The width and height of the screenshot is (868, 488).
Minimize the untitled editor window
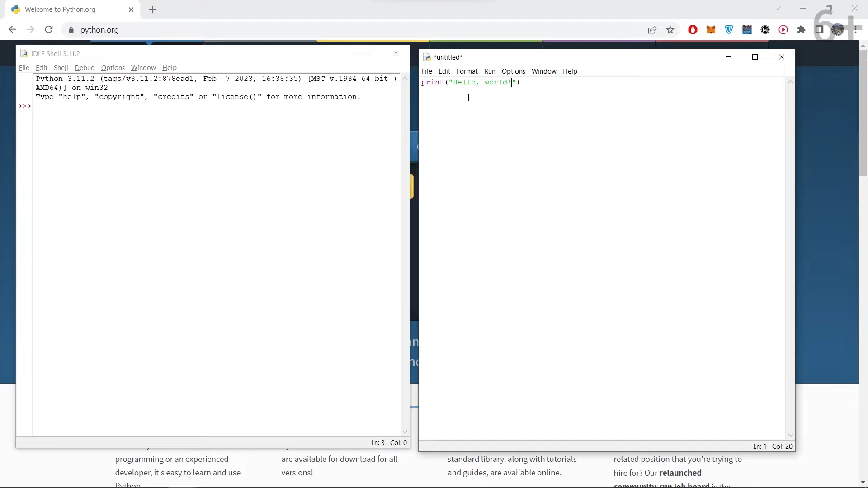[x=729, y=57]
